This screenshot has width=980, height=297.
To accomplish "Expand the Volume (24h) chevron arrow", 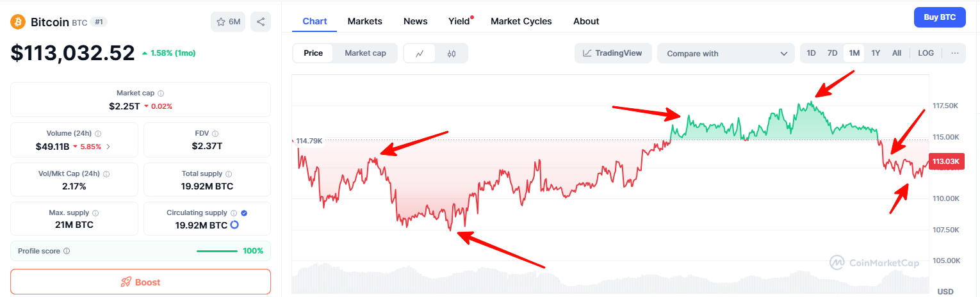I will click(x=108, y=147).
